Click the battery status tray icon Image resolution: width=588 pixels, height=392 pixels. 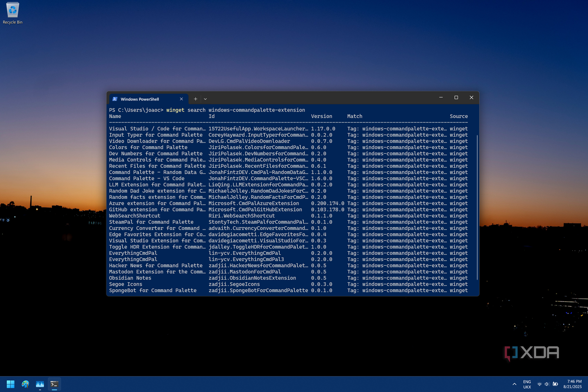click(x=555, y=384)
